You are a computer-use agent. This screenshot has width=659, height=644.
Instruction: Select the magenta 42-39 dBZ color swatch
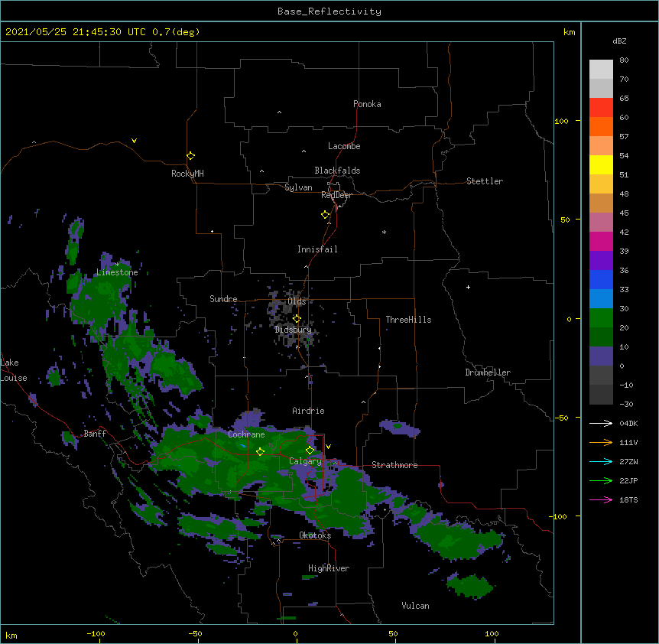pos(601,241)
